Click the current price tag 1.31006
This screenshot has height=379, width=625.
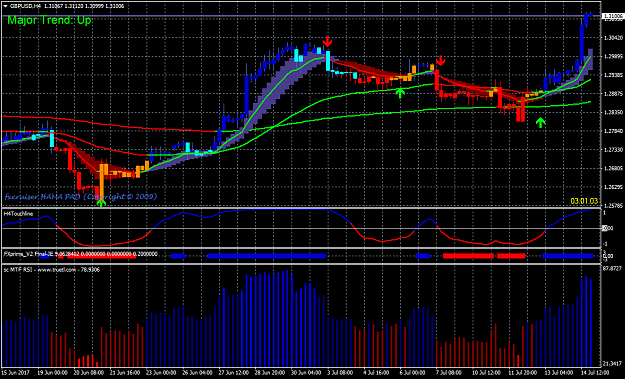coord(613,16)
